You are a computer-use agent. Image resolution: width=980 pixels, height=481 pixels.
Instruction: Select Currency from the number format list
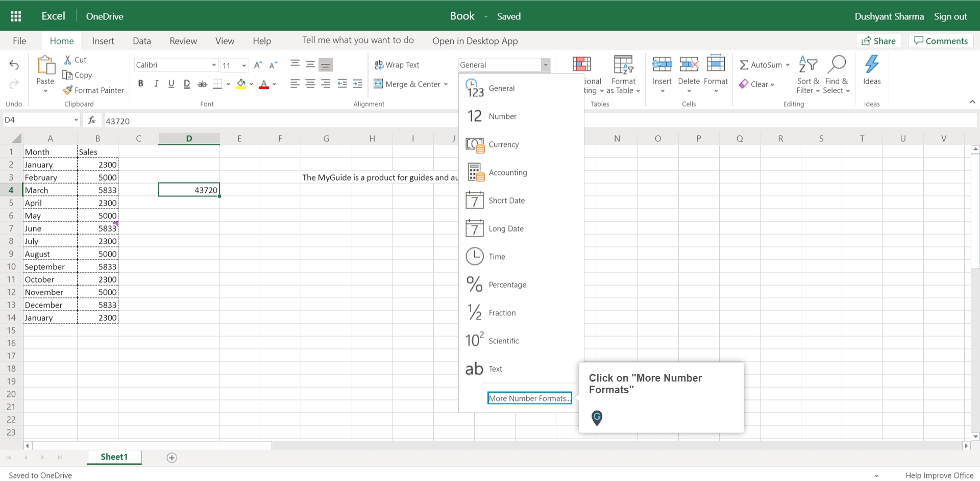point(504,144)
